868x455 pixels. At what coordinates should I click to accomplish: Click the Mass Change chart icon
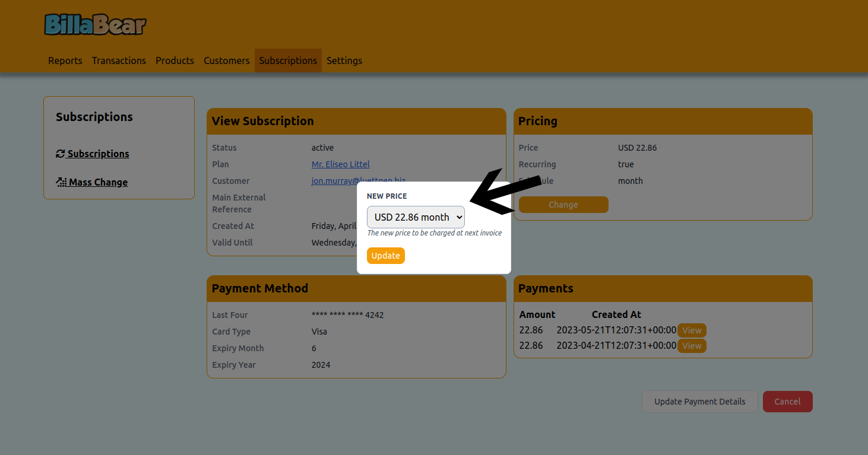point(61,182)
